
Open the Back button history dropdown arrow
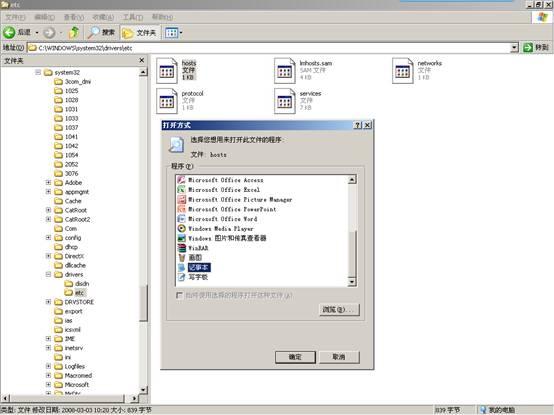(x=37, y=33)
